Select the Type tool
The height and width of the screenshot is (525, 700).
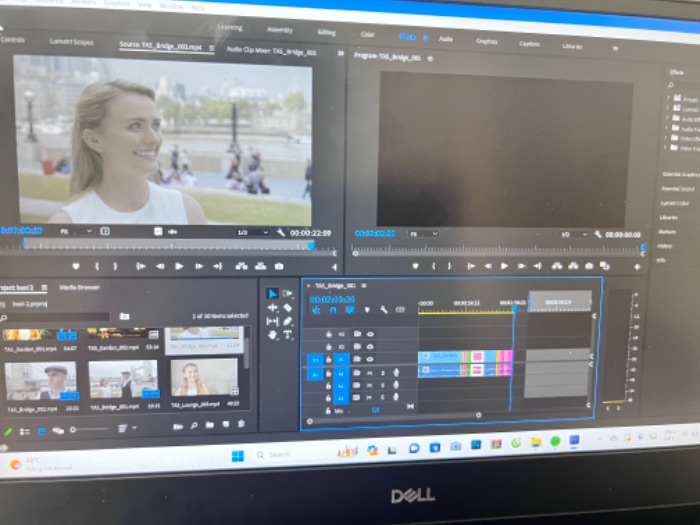288,335
